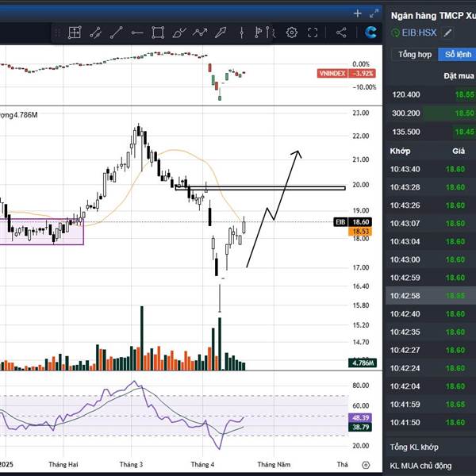
Task: Select the 10:42:04 matched trade row
Action: click(x=431, y=386)
